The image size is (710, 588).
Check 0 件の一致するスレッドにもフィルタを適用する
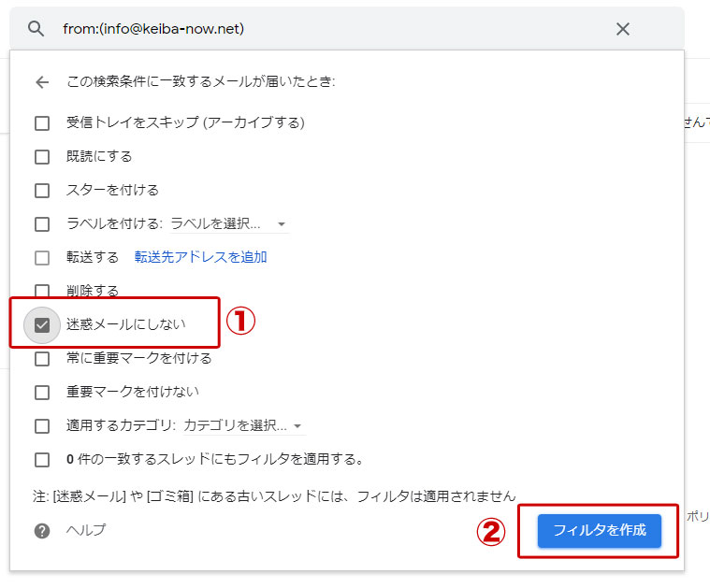coord(42,459)
